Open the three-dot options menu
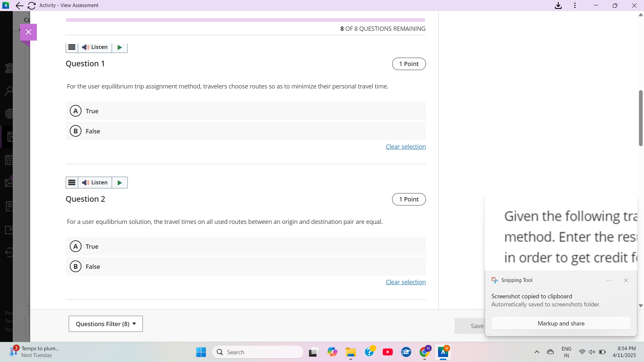The image size is (644, 362). 575,6
